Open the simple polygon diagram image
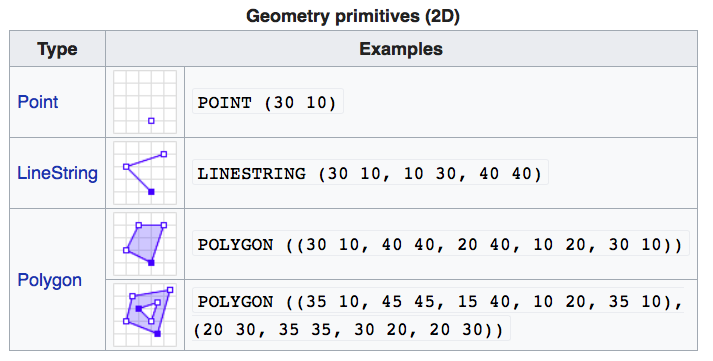713x361 pixels. 145,244
